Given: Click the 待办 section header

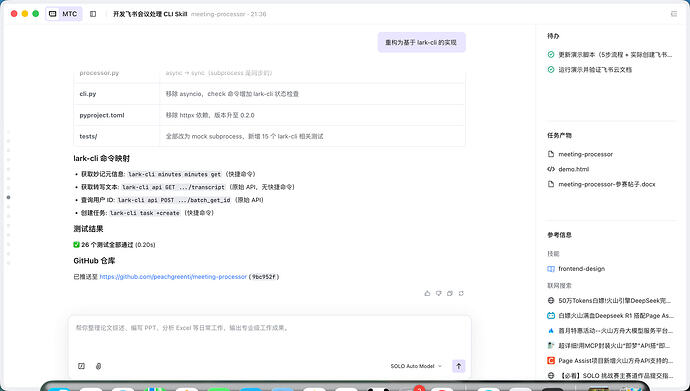Looking at the screenshot, I should (x=553, y=36).
